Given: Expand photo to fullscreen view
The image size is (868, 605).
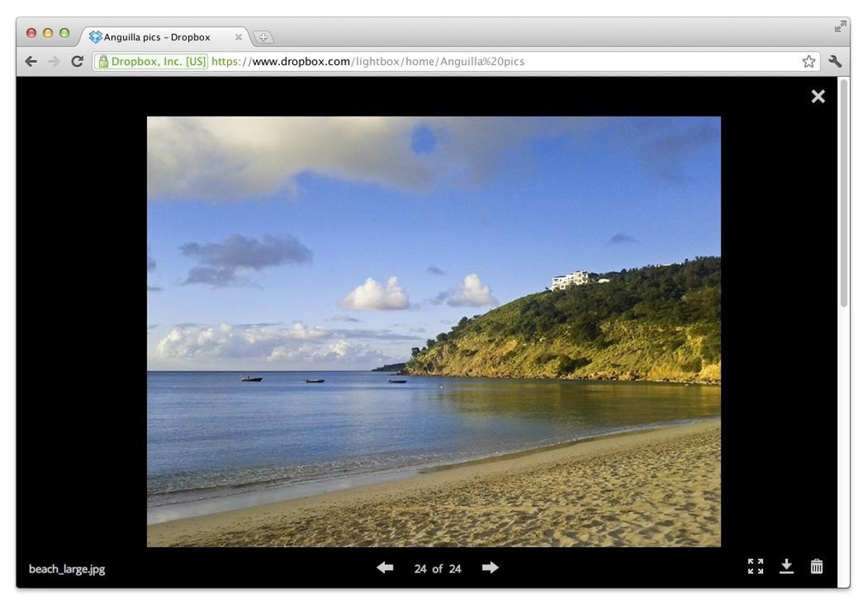Looking at the screenshot, I should click(x=755, y=567).
